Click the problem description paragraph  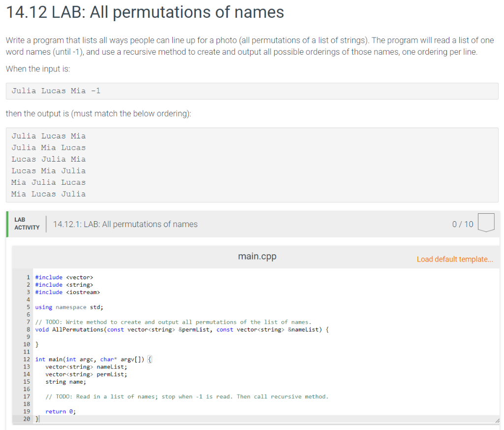[250, 46]
